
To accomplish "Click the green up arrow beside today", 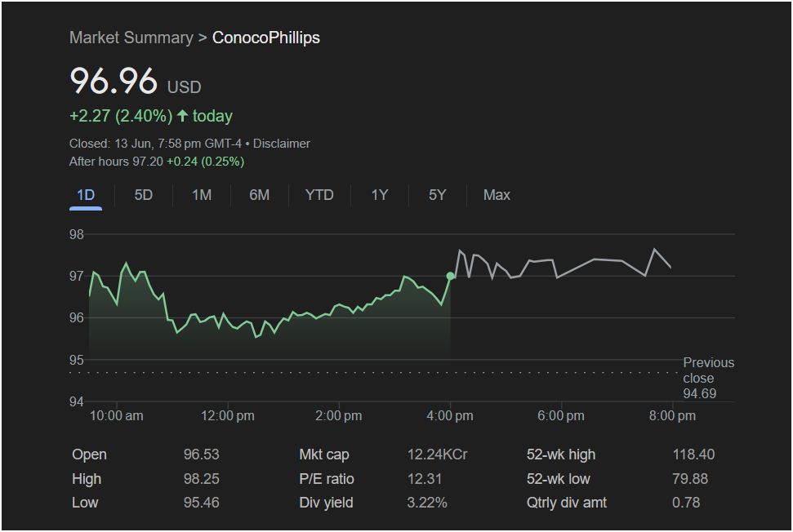I will tap(183, 116).
